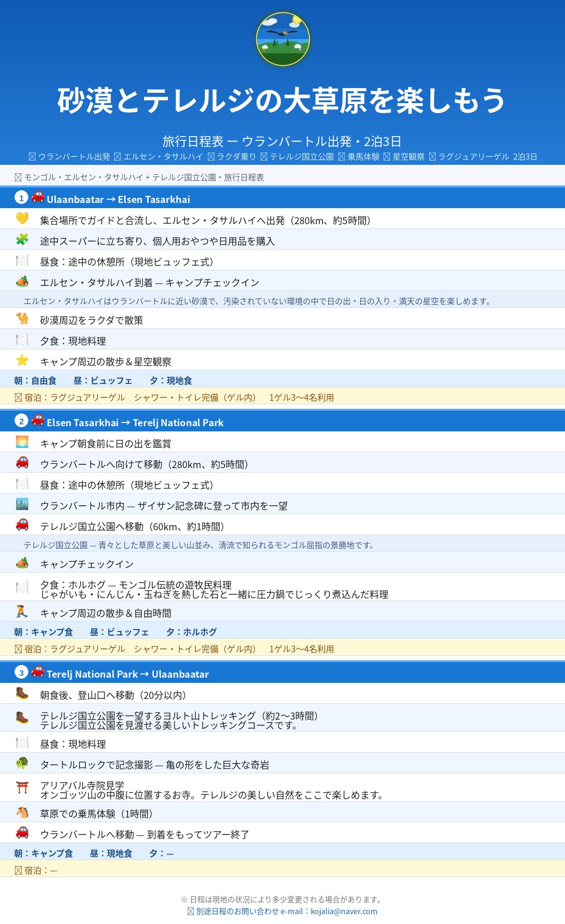Click the Day 2 meal summary 夕：ホルホグ

pyautogui.click(x=191, y=632)
